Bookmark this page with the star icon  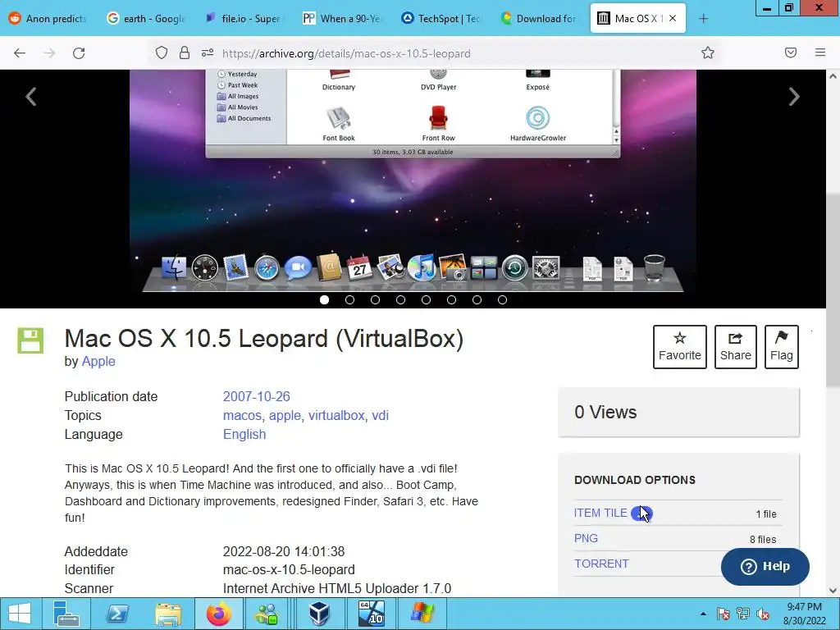(708, 52)
